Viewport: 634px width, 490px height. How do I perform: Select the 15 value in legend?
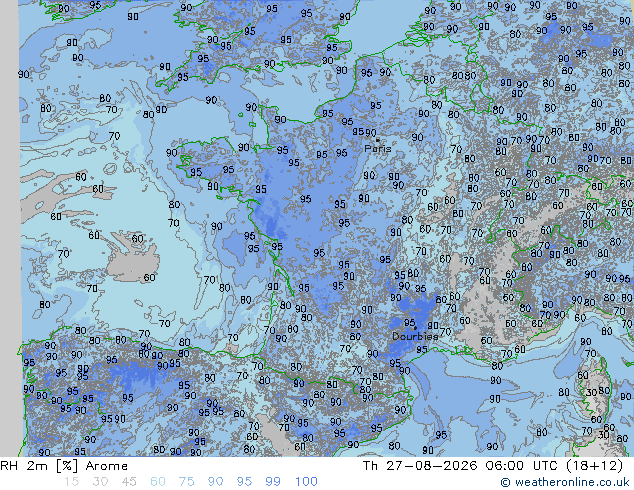click(x=71, y=482)
